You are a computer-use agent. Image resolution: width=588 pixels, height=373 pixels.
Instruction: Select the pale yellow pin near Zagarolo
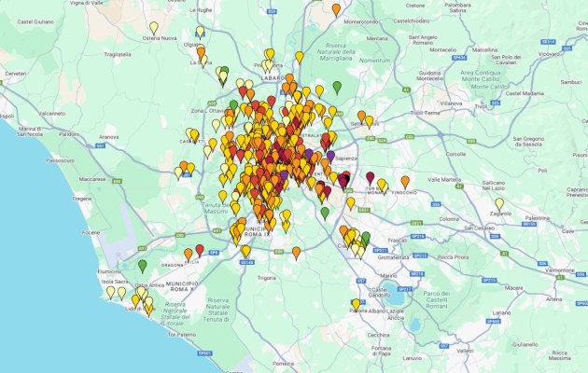499,203
